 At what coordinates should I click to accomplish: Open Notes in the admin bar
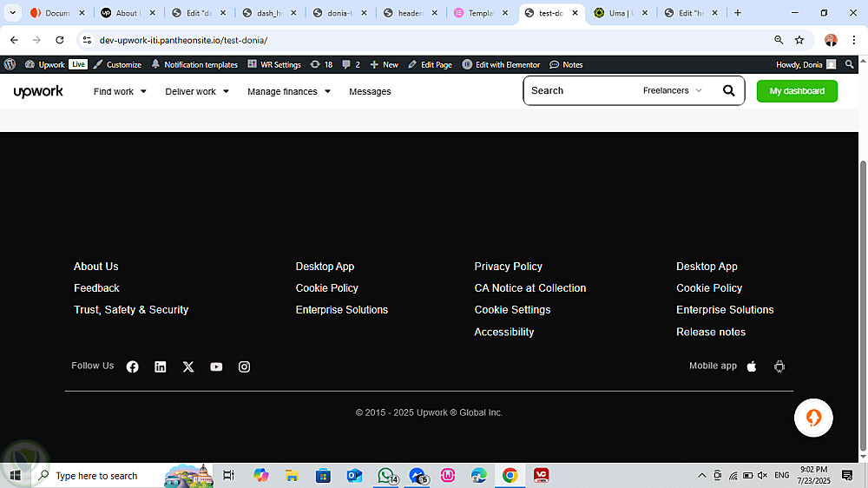566,65
